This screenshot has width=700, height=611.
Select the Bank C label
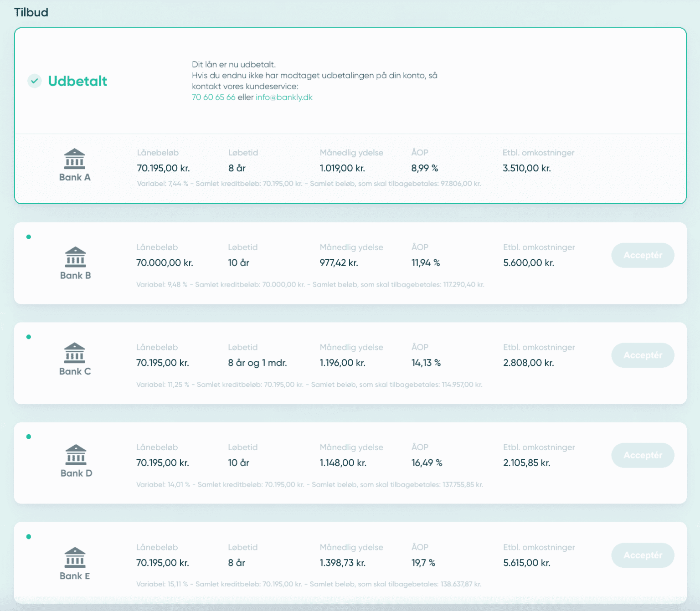coord(75,371)
